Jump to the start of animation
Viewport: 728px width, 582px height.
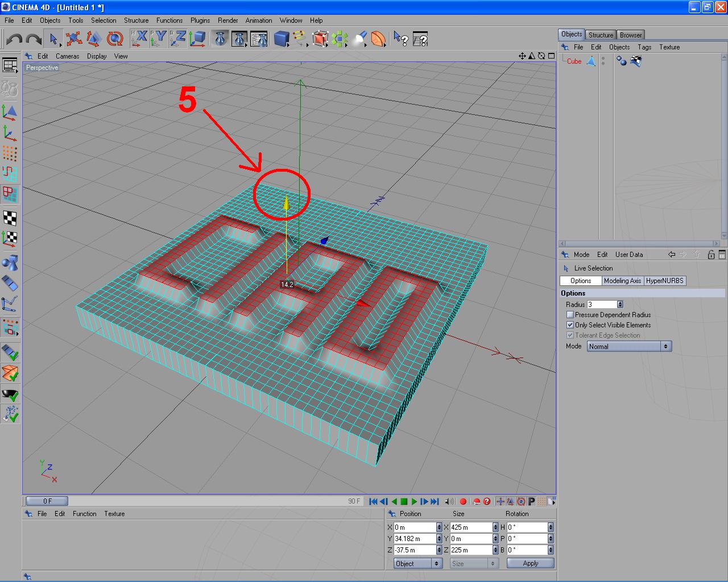point(373,501)
